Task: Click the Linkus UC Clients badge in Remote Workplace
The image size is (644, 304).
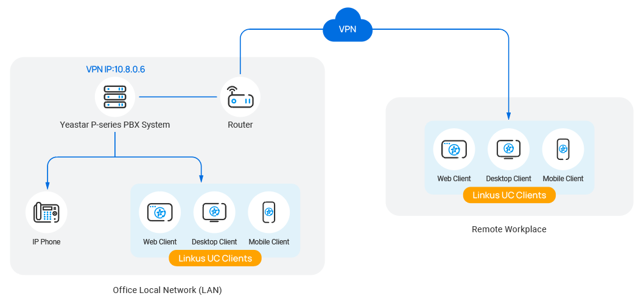Action: (x=509, y=195)
